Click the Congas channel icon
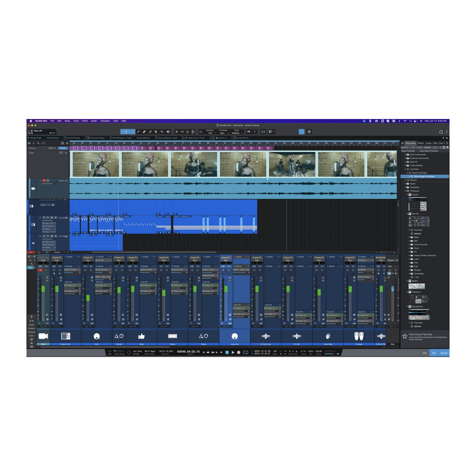Viewport: 476px width, 476px height. click(x=359, y=336)
